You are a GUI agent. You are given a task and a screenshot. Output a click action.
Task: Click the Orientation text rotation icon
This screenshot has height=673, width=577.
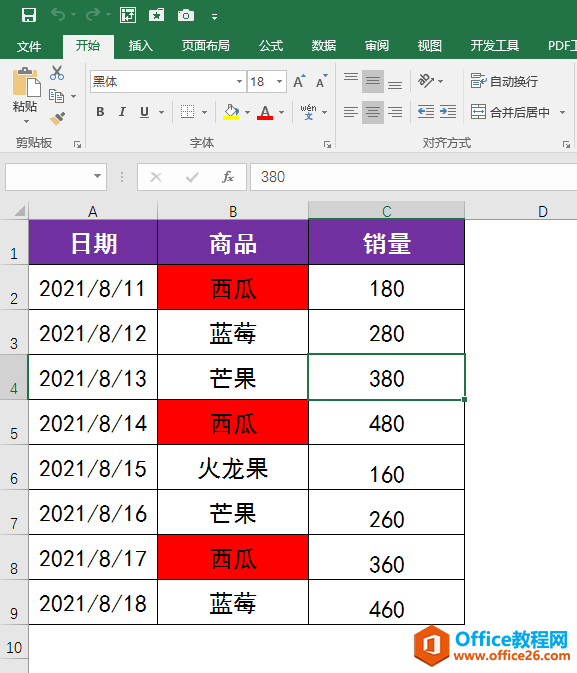426,81
